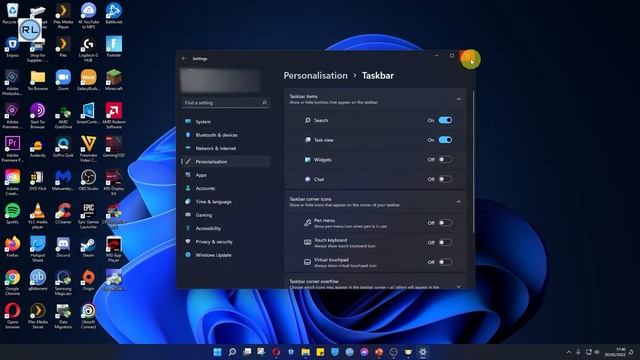This screenshot has height=360, width=640.
Task: Select the Audacity desktop icon
Action: (x=38, y=147)
